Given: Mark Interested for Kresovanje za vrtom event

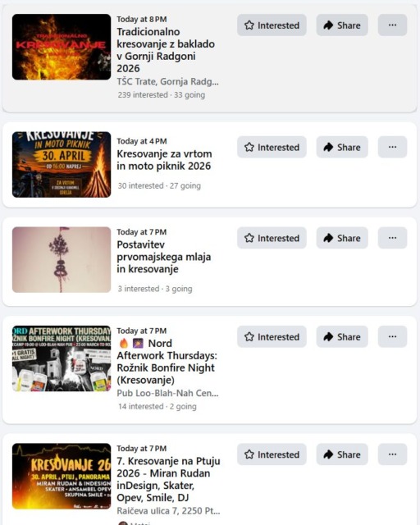Looking at the screenshot, I should point(272,147).
